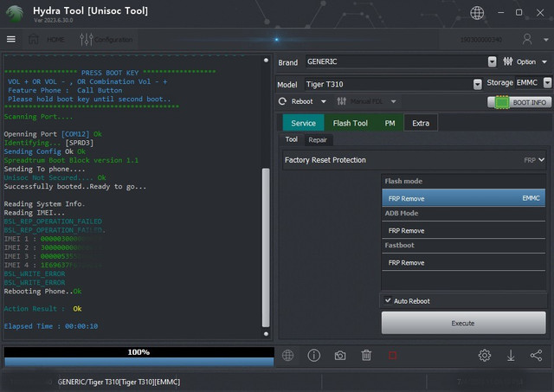Open settings gear in bottom toolbar
The image size is (554, 392).
[485, 355]
